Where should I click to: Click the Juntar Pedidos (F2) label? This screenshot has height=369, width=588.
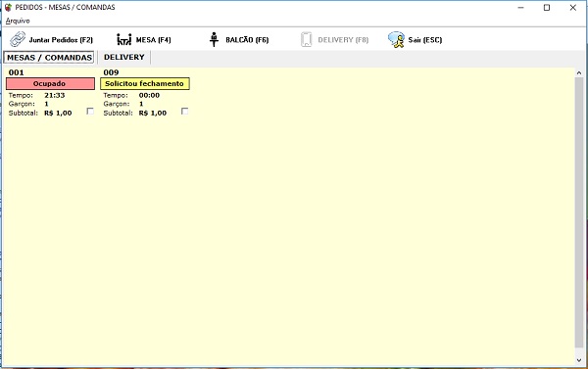click(x=61, y=40)
